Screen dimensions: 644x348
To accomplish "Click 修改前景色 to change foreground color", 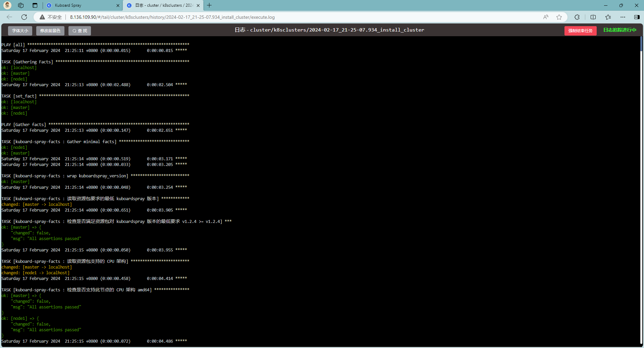I will [50, 31].
